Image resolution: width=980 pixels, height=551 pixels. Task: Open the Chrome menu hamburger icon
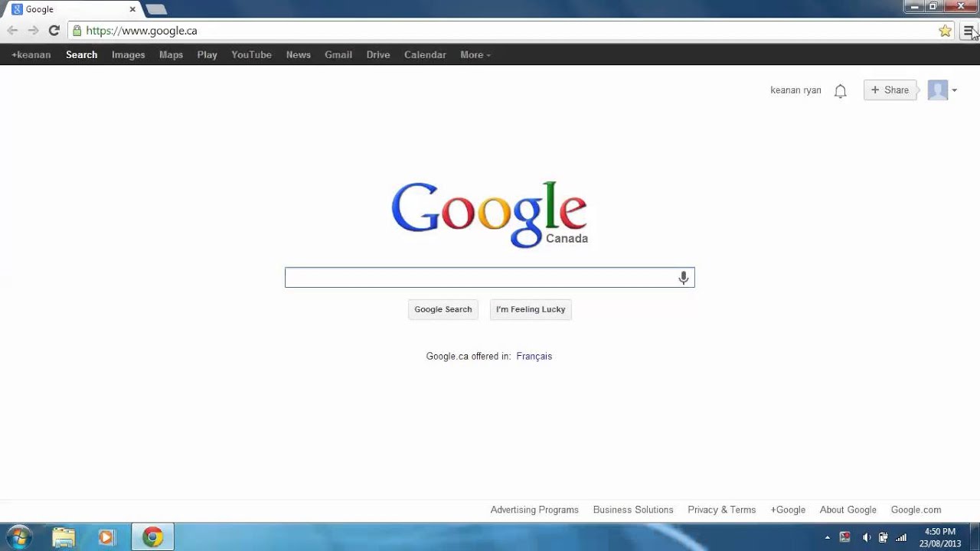point(968,31)
